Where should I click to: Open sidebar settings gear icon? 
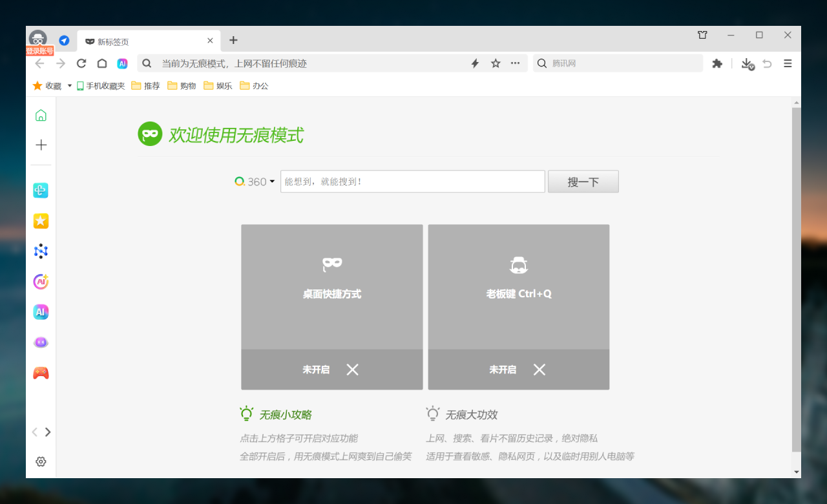click(x=41, y=461)
